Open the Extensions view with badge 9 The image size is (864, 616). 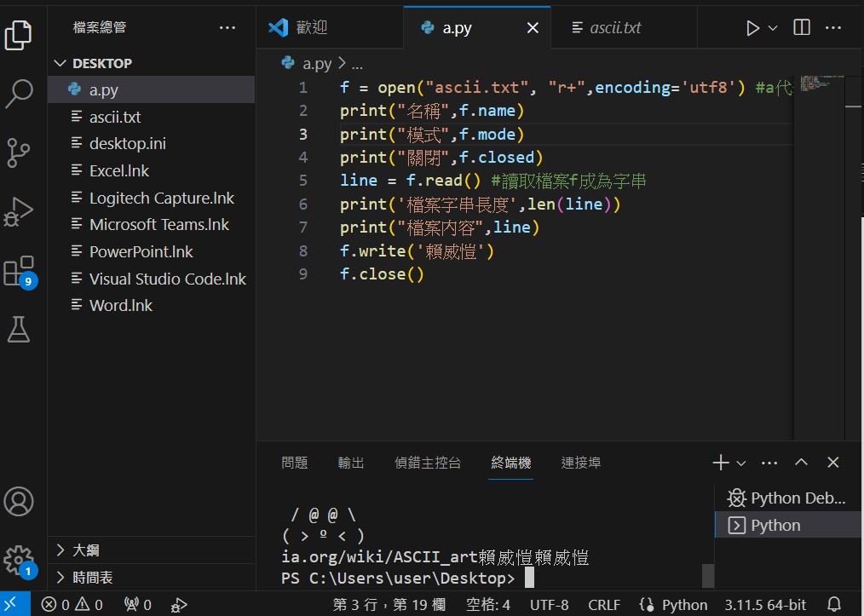tap(20, 272)
